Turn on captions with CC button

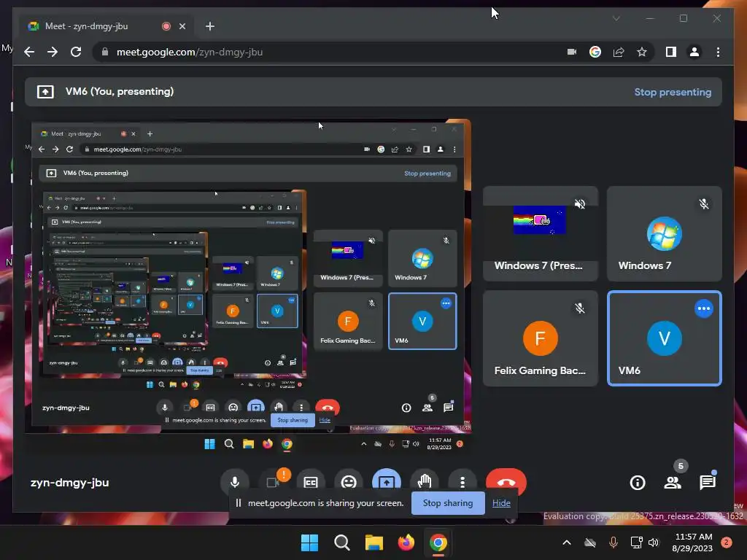point(311,483)
